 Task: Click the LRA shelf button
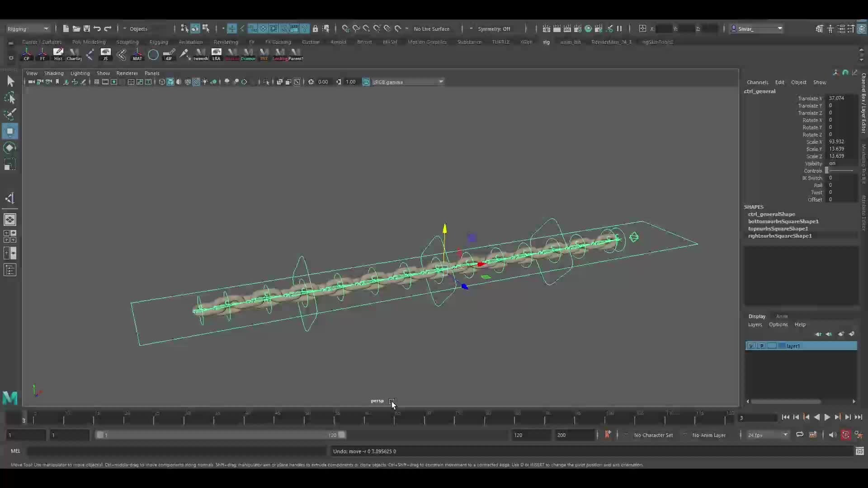point(216,54)
